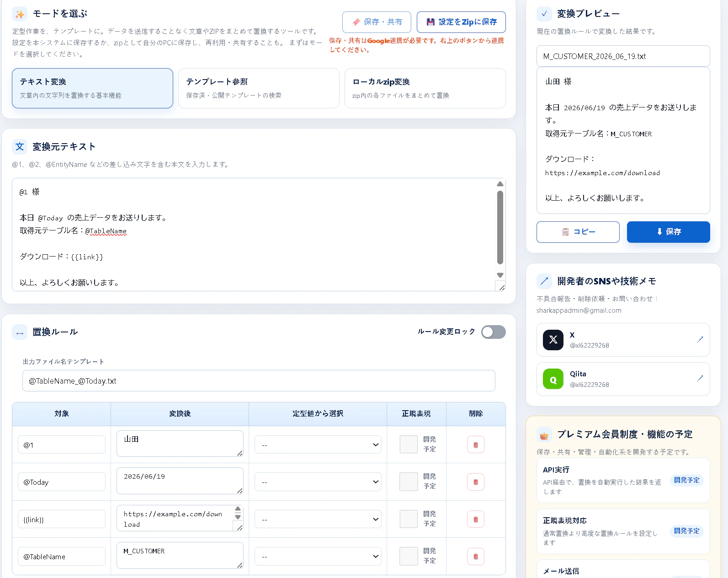Open external link arrow on X card
The width and height of the screenshot is (728, 578).
coord(700,339)
